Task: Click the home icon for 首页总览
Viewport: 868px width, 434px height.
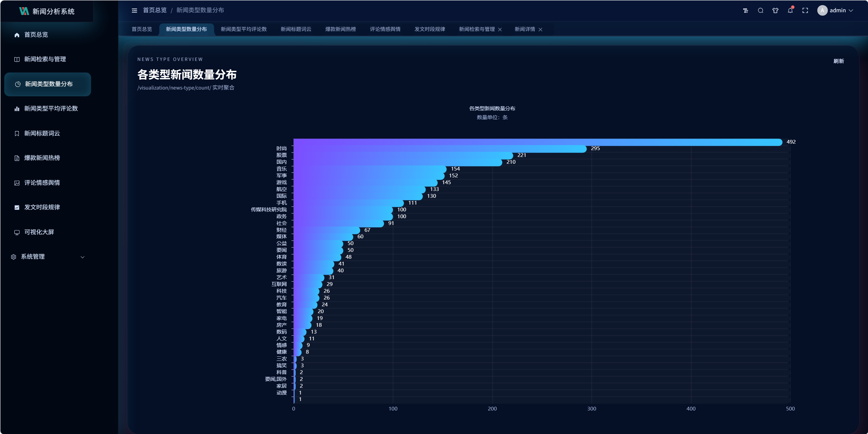Action: pos(17,35)
